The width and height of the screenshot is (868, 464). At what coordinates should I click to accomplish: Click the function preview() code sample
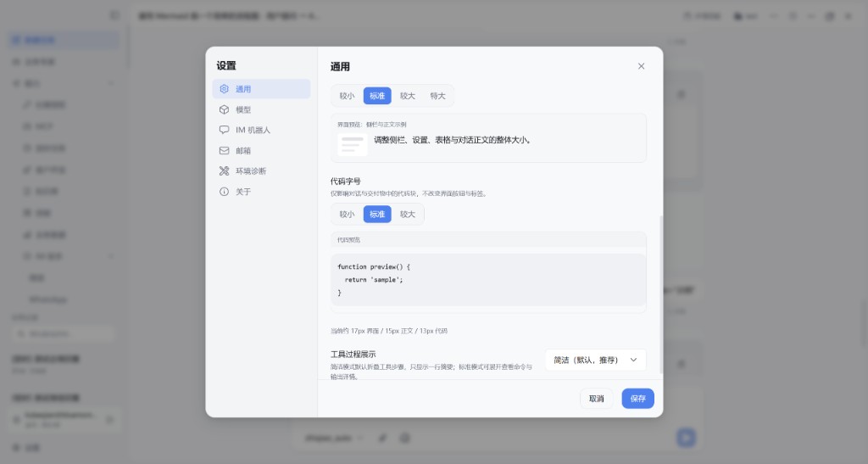(x=488, y=280)
